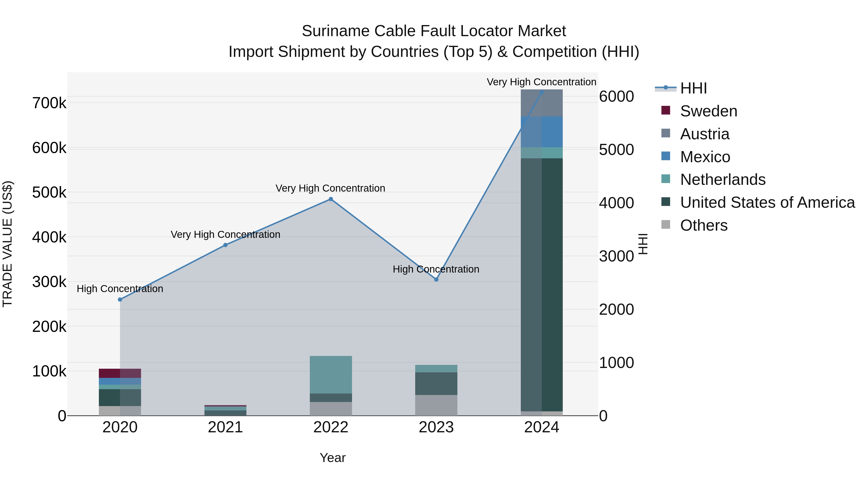Click the United States dark green swatch
This screenshot has width=868, height=488.
point(666,202)
